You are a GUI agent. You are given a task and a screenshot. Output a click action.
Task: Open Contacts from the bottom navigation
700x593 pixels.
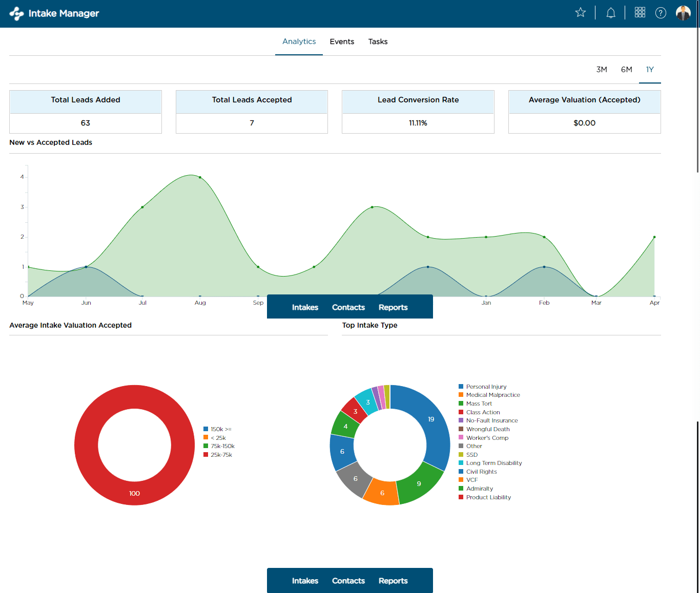click(348, 580)
